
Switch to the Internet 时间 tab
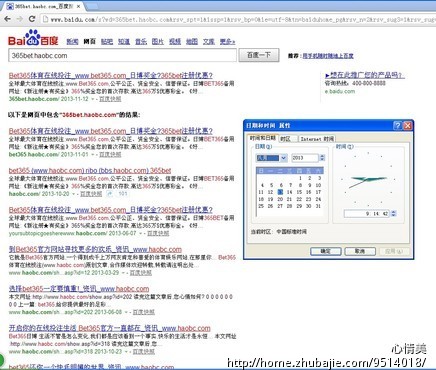point(317,139)
